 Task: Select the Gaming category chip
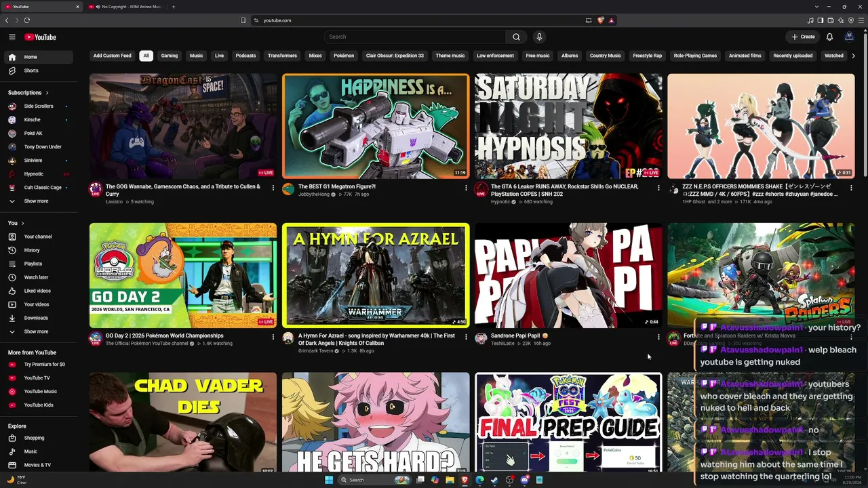[170, 56]
